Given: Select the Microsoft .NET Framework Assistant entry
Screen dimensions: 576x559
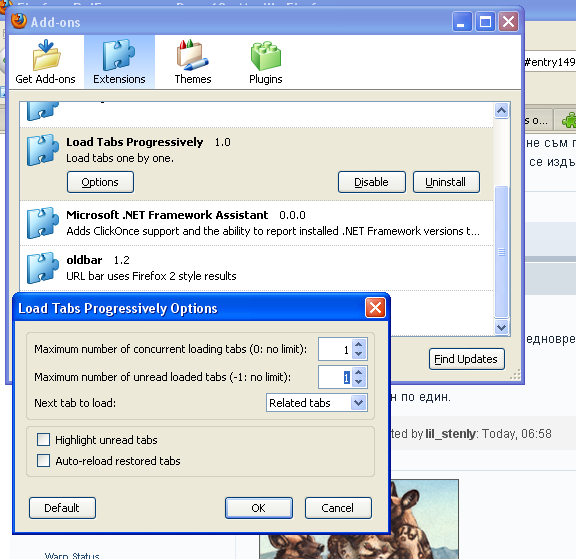Looking at the screenshot, I should coord(256,223).
